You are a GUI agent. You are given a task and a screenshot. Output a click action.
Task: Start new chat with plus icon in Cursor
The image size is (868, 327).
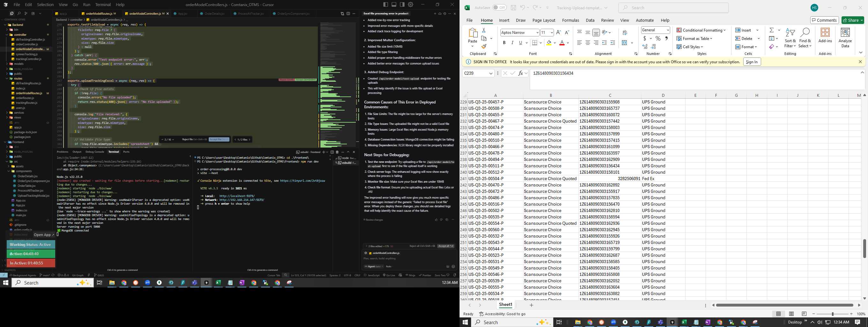point(435,13)
